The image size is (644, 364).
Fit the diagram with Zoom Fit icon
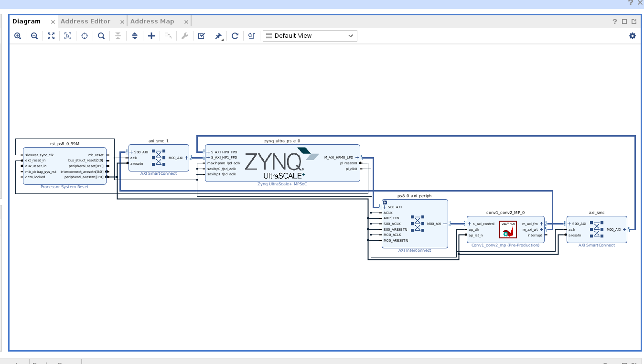click(x=51, y=36)
